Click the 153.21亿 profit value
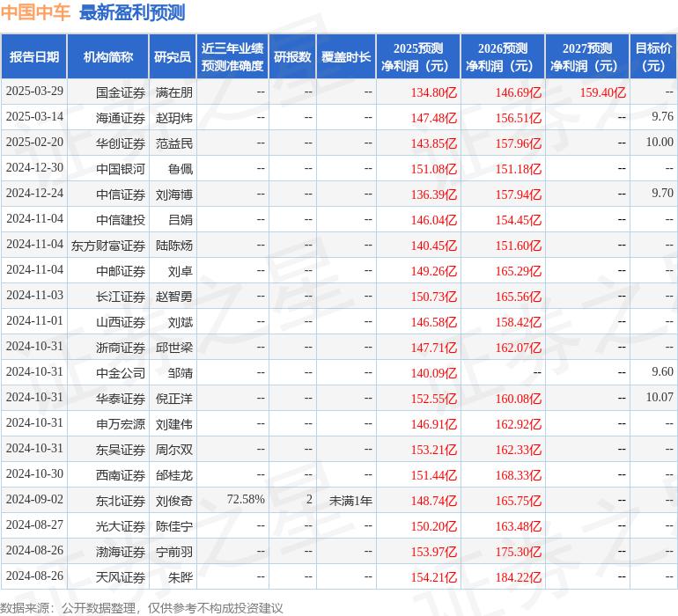 coord(434,450)
